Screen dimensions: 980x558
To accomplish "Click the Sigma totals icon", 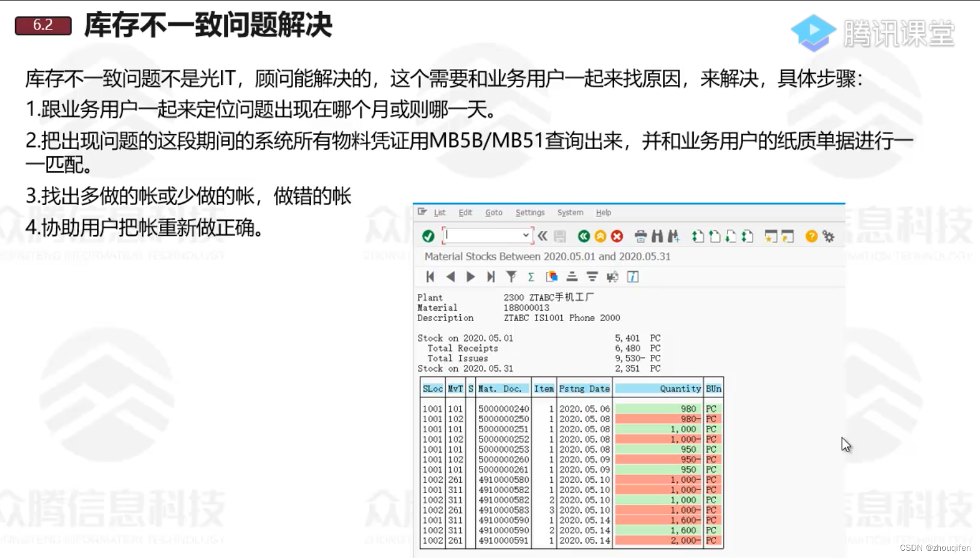I will (x=531, y=277).
